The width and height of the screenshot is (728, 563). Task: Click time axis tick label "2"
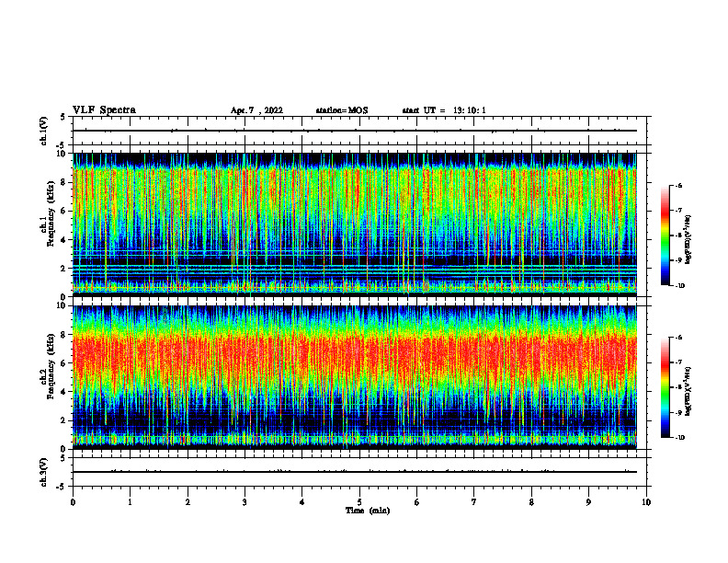pos(188,502)
